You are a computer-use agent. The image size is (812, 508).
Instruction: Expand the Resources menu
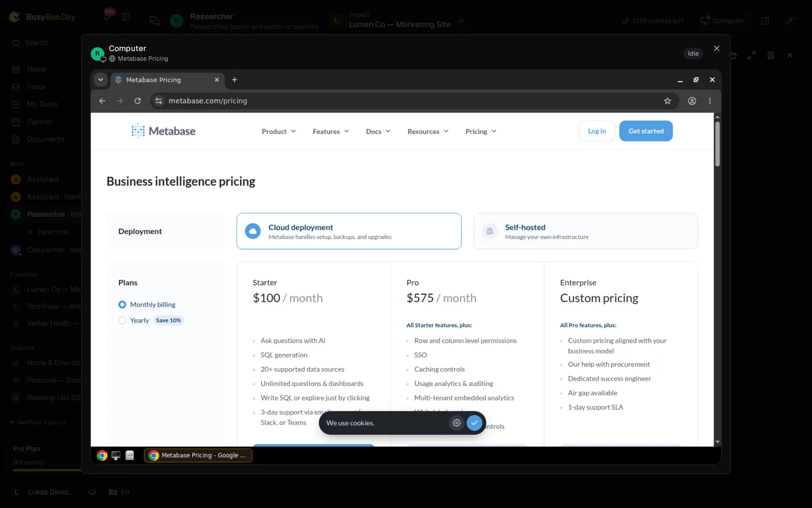(x=428, y=131)
